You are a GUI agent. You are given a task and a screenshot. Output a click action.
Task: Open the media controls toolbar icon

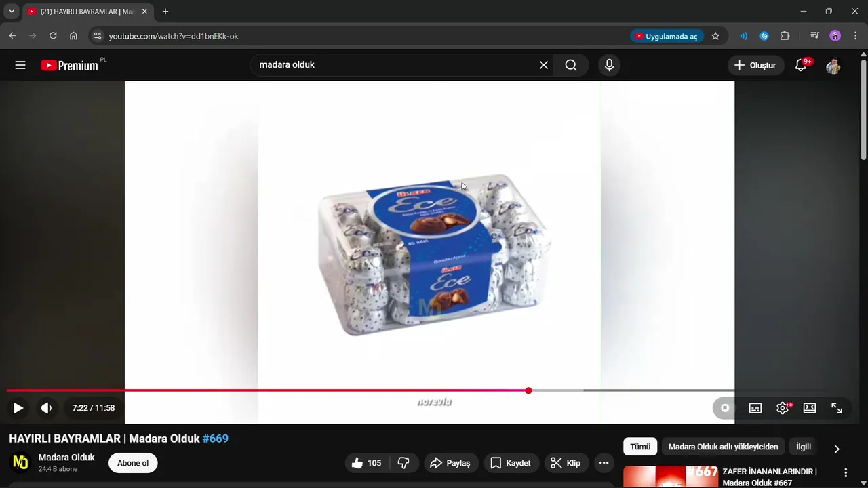pos(815,36)
